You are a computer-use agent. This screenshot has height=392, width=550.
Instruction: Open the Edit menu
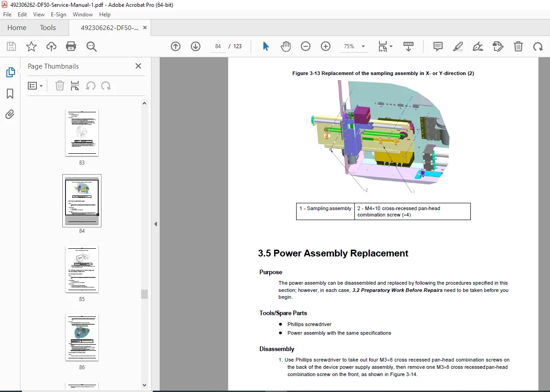(22, 15)
